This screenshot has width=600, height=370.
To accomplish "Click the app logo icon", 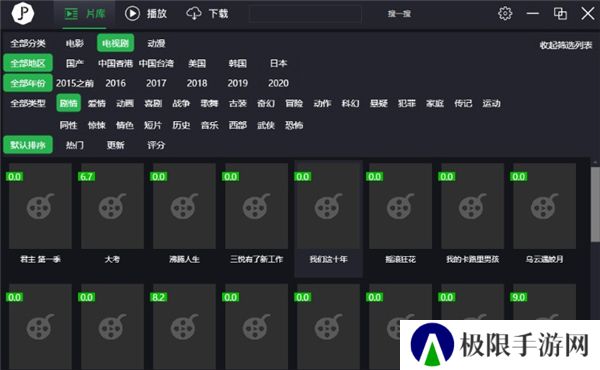I will (23, 13).
